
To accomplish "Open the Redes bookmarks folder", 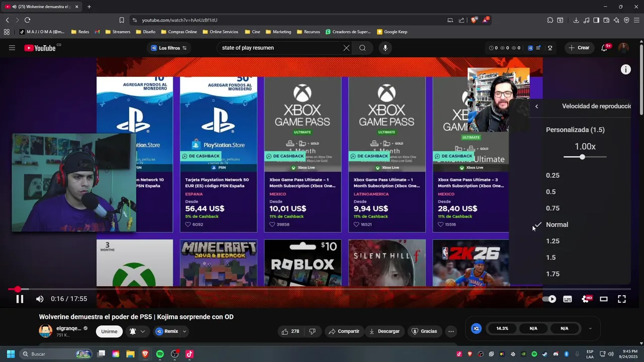I will pos(80,32).
